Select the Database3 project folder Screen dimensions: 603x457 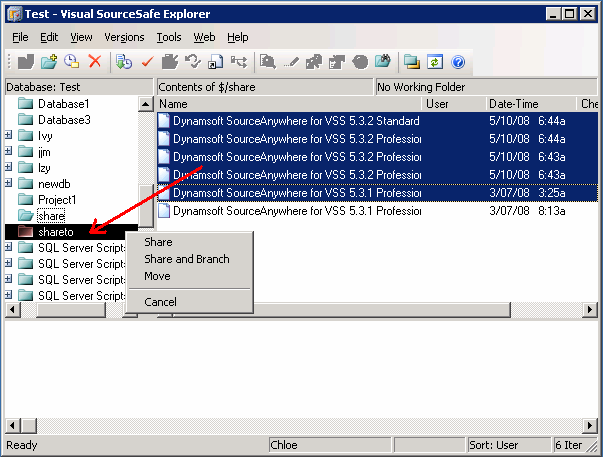(x=63, y=120)
